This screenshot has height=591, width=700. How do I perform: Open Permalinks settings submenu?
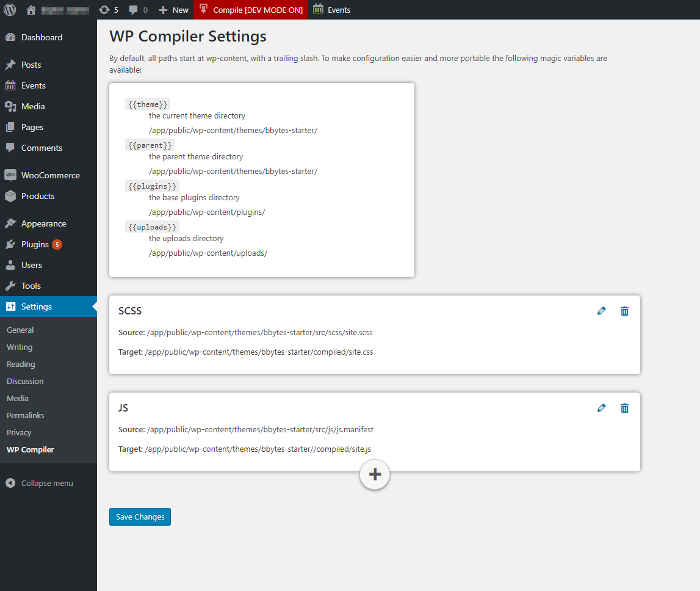26,415
